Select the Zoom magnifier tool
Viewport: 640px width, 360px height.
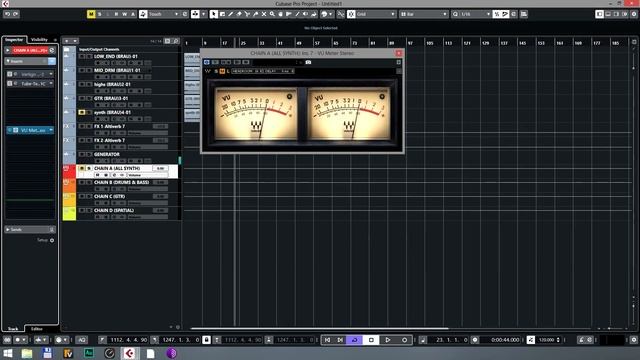272,14
